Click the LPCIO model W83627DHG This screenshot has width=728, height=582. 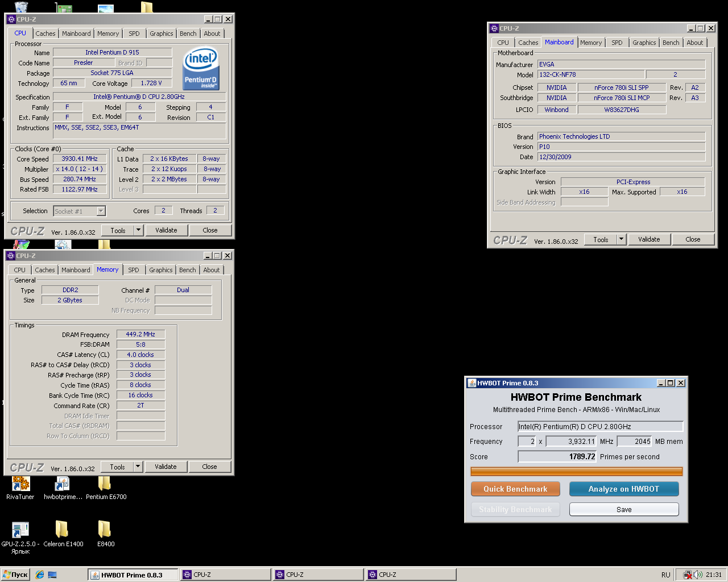622,110
